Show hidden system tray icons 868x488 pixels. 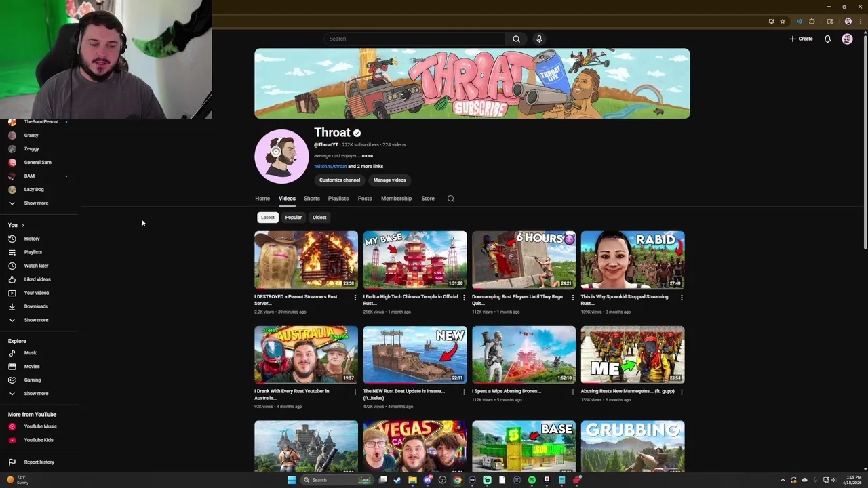(x=783, y=480)
